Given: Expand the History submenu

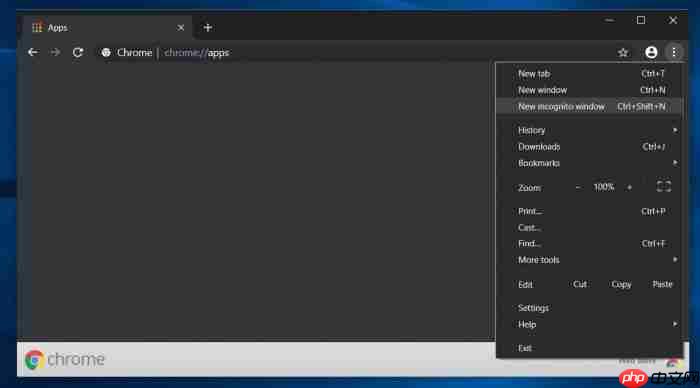Looking at the screenshot, I should coord(589,130).
